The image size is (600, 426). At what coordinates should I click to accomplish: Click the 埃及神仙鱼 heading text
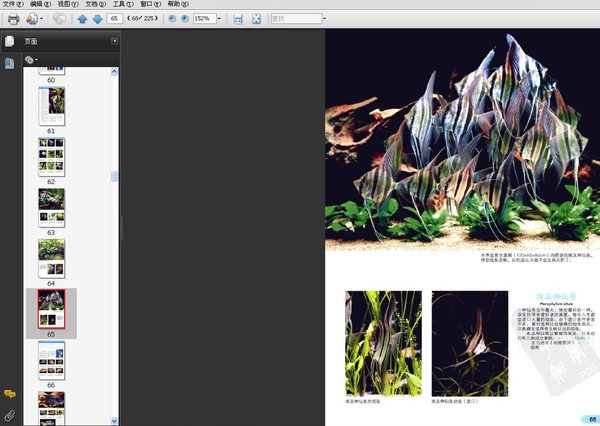point(556,296)
